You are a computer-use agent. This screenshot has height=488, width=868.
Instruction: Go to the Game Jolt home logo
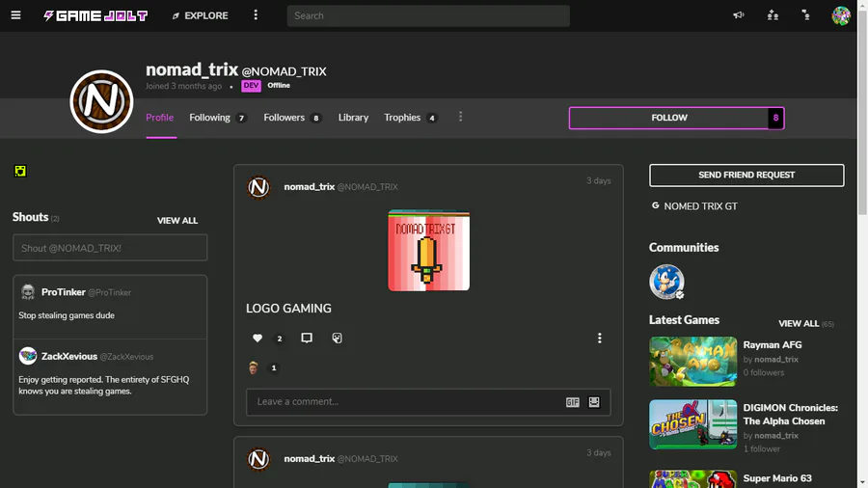point(95,16)
